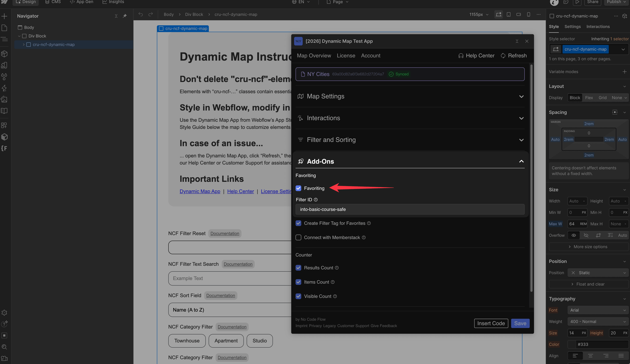The image size is (630, 364).
Task: Click the Share button
Action: pos(593,2)
